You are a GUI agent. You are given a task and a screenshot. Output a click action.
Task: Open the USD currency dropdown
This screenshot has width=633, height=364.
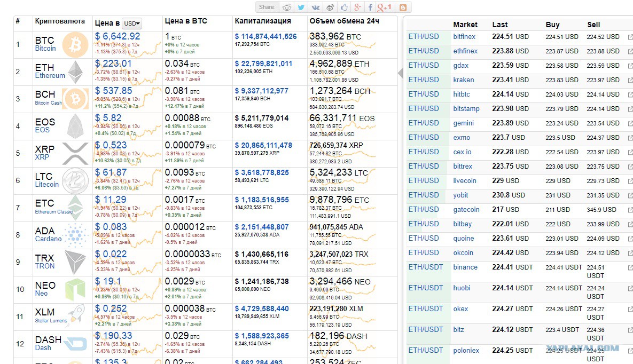132,23
